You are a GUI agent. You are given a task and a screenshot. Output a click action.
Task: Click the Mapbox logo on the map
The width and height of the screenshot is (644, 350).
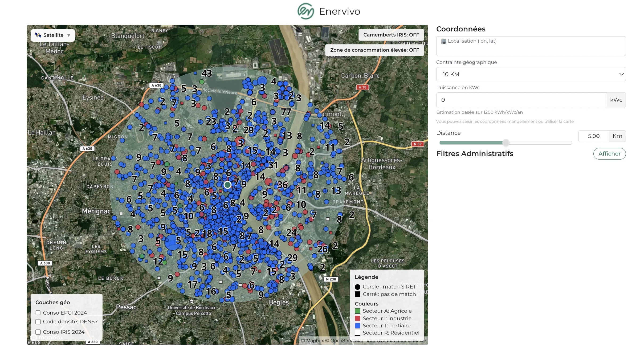[x=47, y=337]
